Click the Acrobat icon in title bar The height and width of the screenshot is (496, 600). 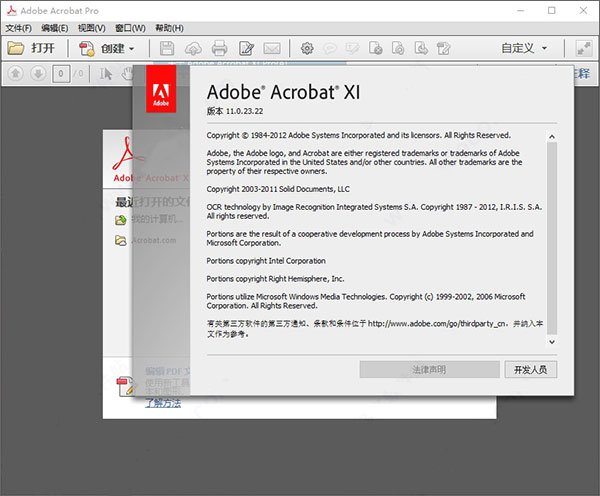point(11,11)
